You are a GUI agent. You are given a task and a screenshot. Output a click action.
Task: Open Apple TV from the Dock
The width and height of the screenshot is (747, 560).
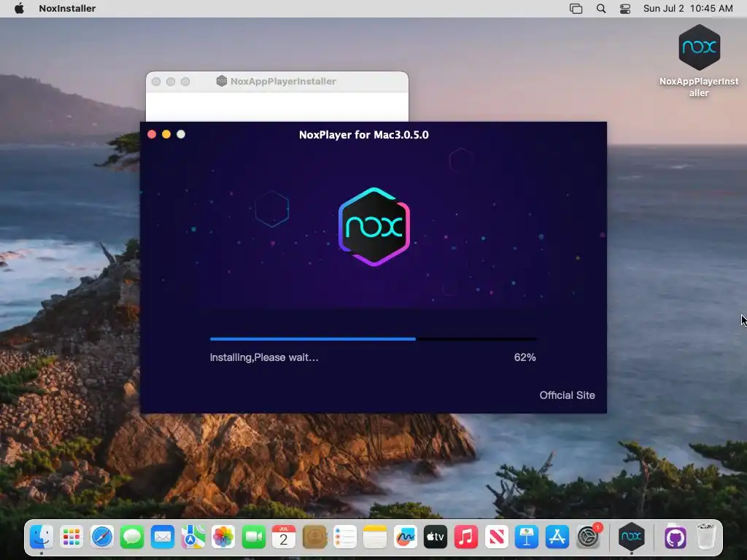tap(436, 537)
